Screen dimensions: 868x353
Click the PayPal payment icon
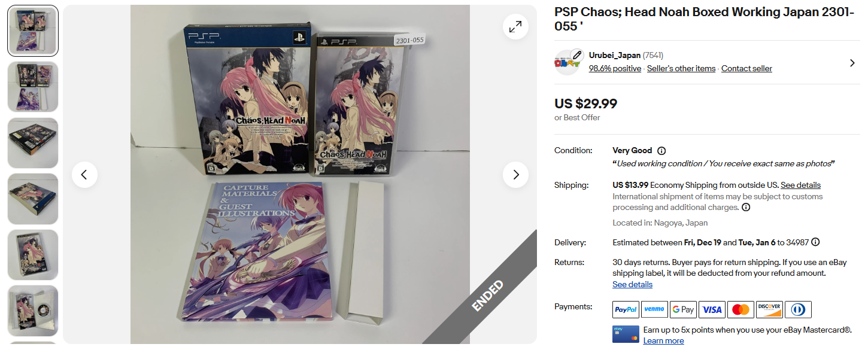(626, 309)
